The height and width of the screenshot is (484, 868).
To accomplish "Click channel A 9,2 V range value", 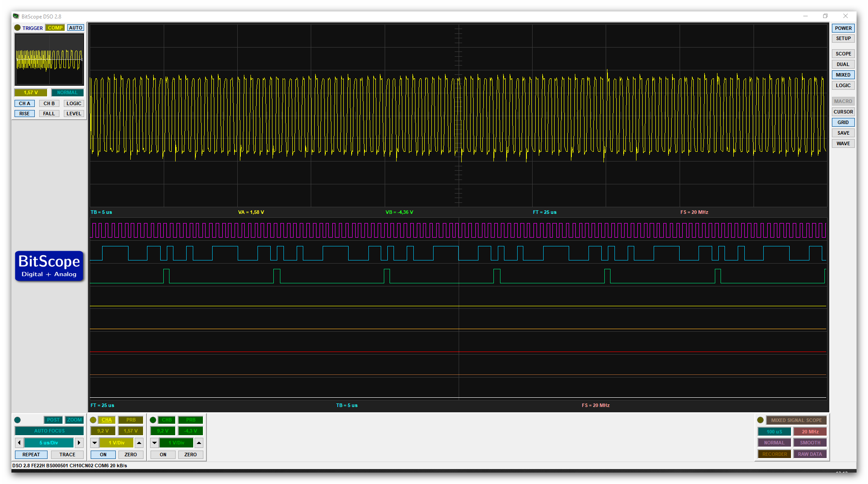I will 103,431.
